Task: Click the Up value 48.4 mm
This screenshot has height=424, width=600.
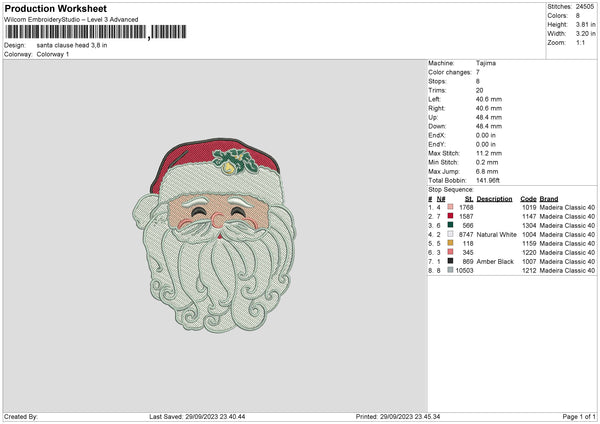Action: coord(489,117)
